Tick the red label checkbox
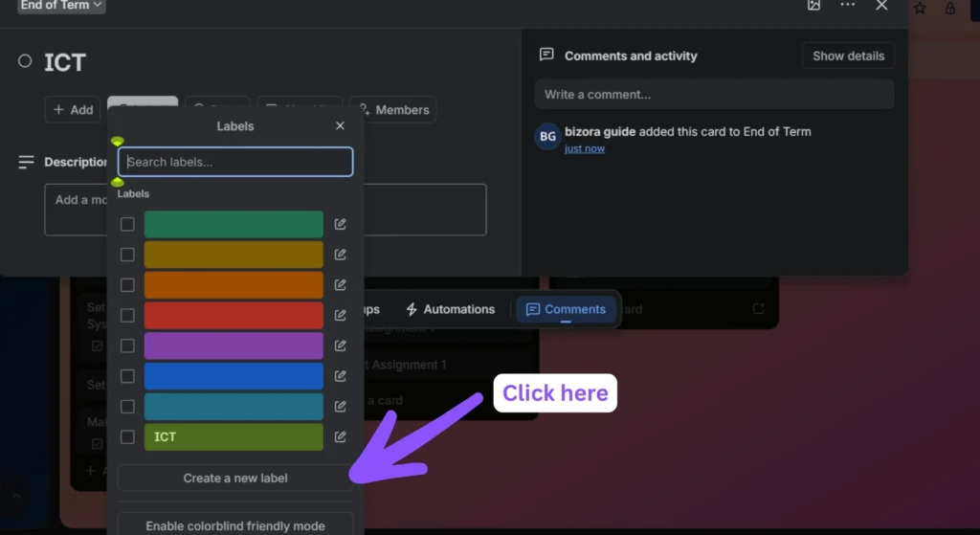Viewport: 980px width, 535px height. (127, 315)
